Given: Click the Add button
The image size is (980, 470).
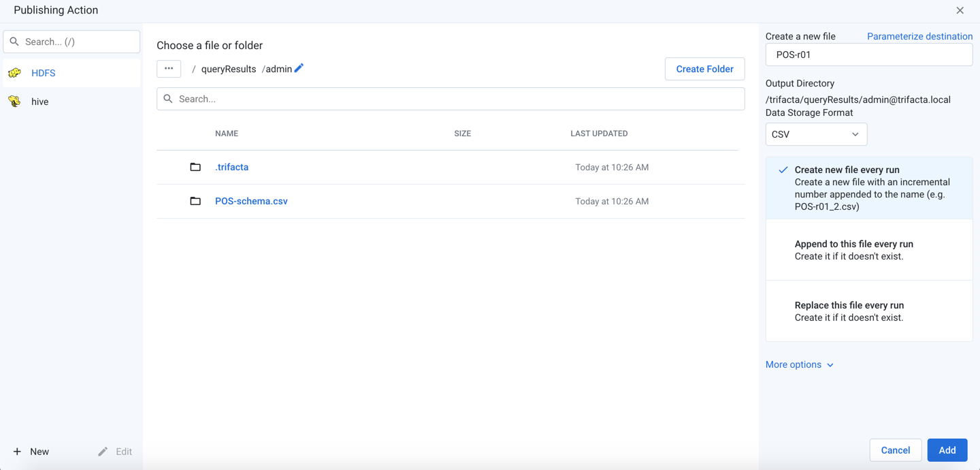Looking at the screenshot, I should (947, 450).
